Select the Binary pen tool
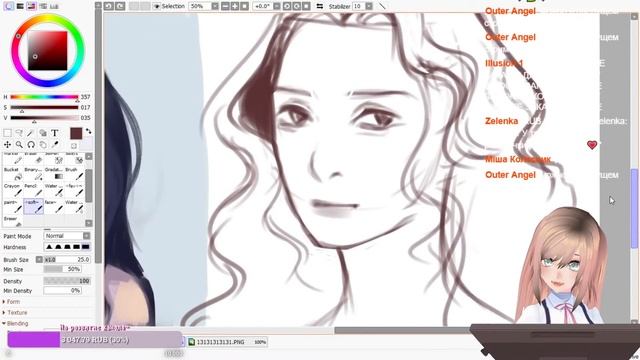 click(33, 174)
